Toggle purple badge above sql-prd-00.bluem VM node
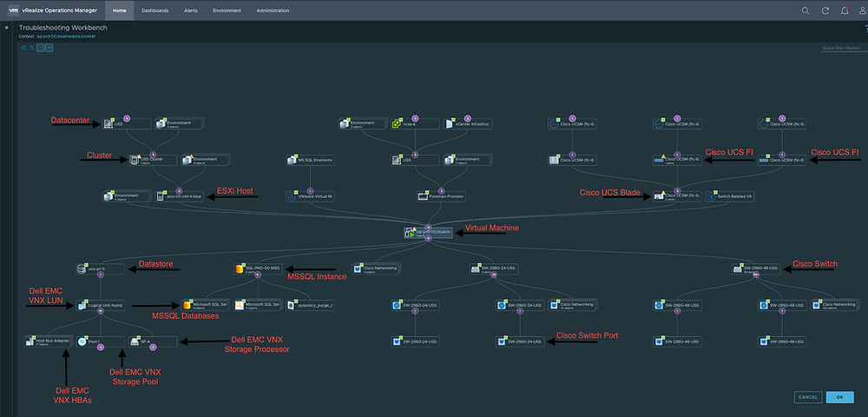The width and height of the screenshot is (868, 417). pos(428,227)
